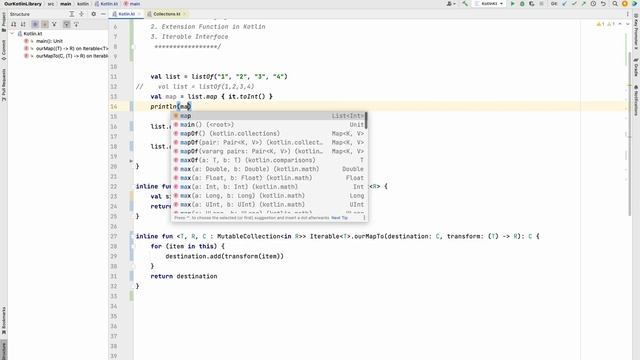Click Expand All in Structure panel header
Screen dimensions: 640x360
pos(71,14)
